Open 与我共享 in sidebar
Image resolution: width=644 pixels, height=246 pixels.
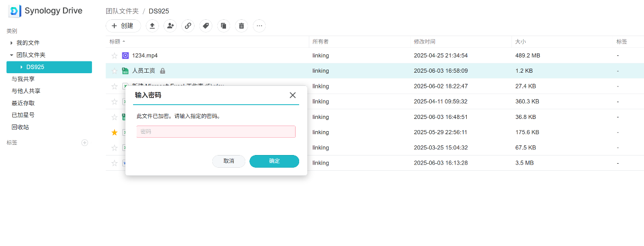23,79
